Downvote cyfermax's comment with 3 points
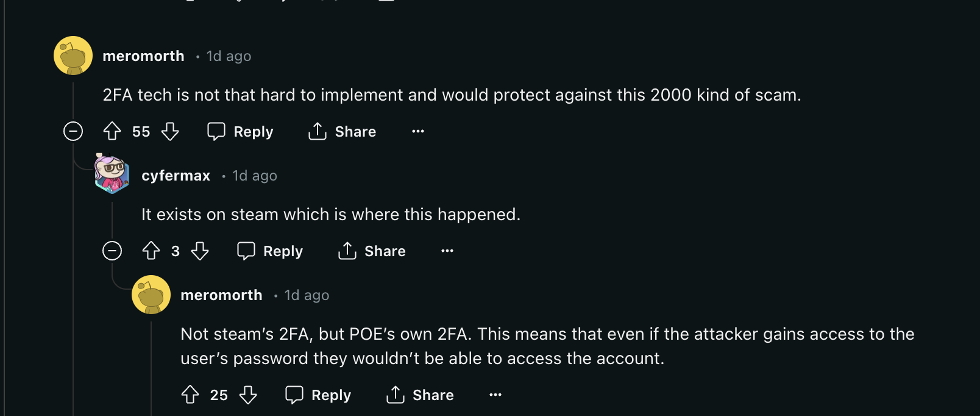The image size is (980, 416). 200,251
